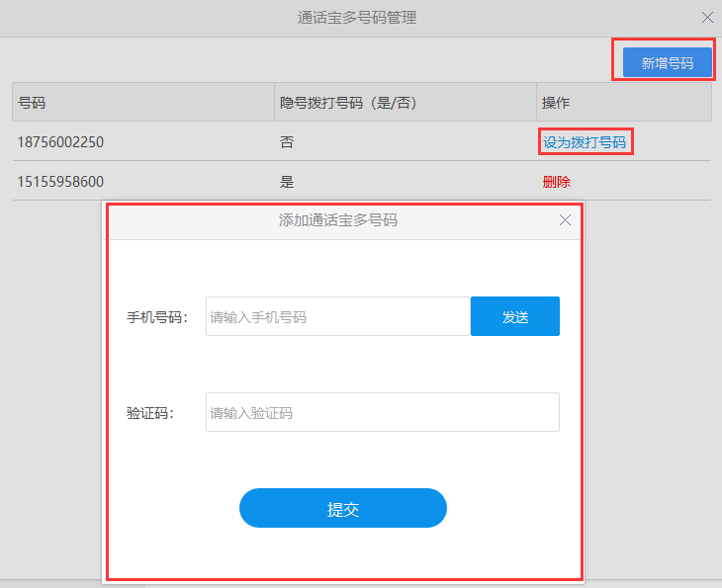Image resolution: width=722 pixels, height=588 pixels.
Task: Click the 发送 button
Action: (x=514, y=316)
